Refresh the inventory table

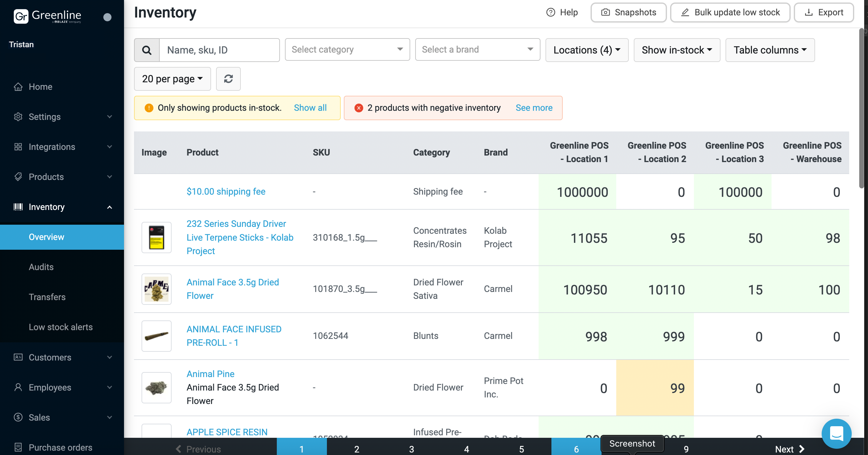pyautogui.click(x=228, y=79)
